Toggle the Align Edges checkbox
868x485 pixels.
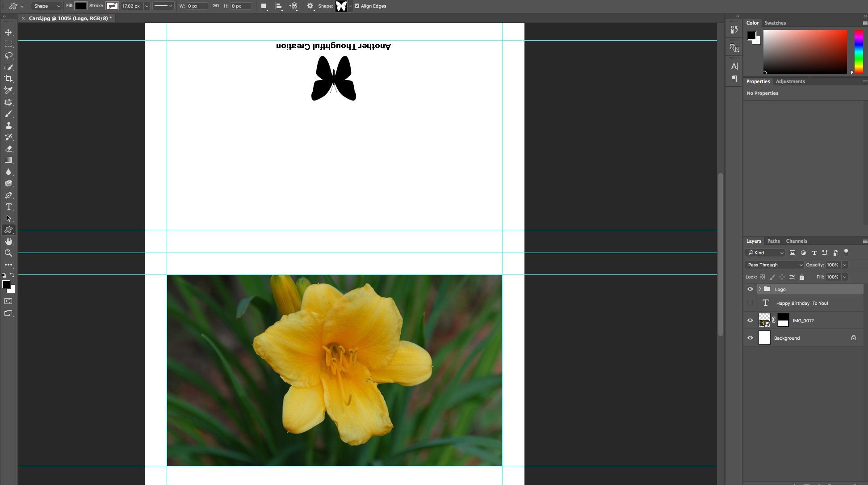pyautogui.click(x=357, y=6)
